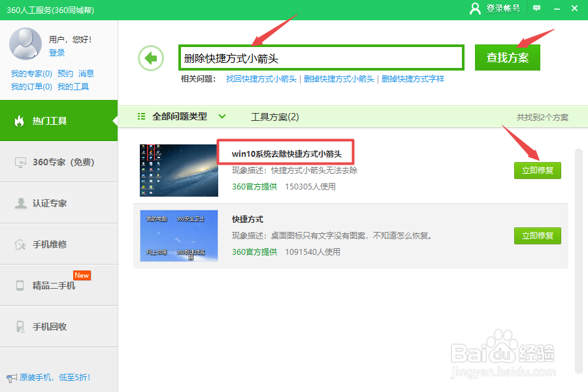The height and width of the screenshot is (392, 588).
Task: Close the 360人工服务 window
Action: click(x=574, y=8)
